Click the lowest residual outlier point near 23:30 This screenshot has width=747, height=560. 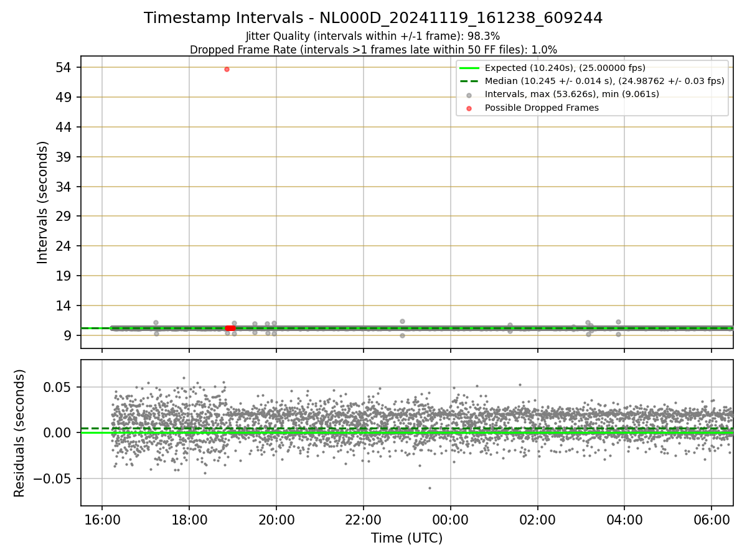(430, 488)
